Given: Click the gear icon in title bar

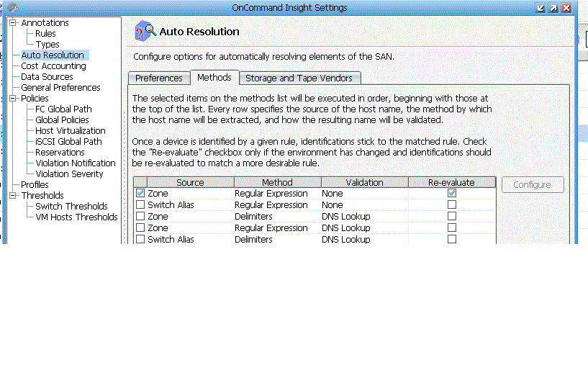Looking at the screenshot, I should point(12,7).
